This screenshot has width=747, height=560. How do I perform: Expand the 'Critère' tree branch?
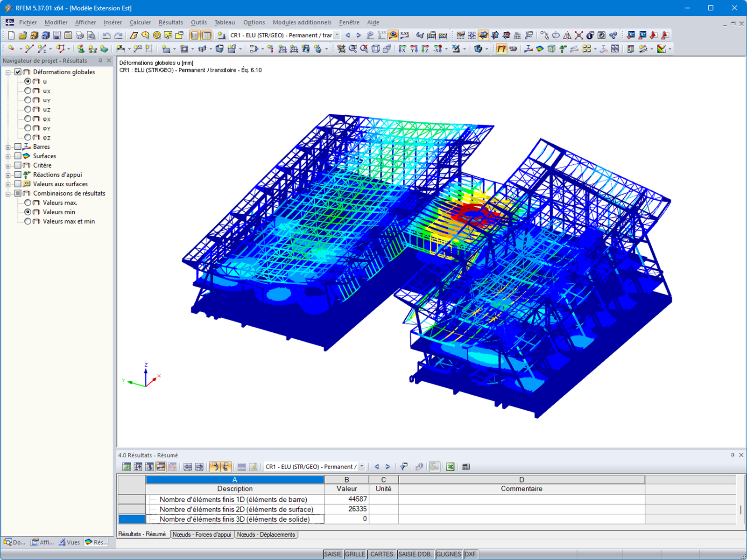(x=7, y=165)
